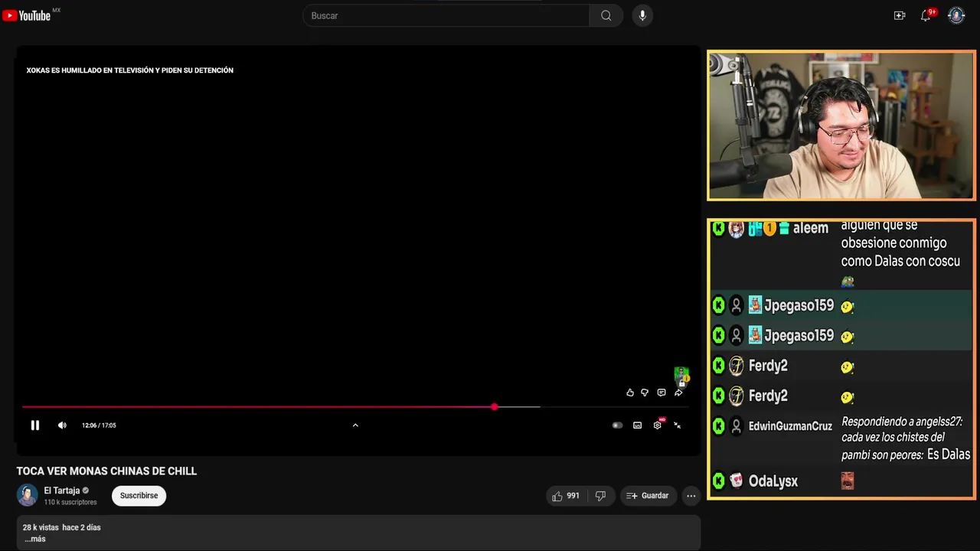Click the second Jpegaso159 chat row
Screen dimensions: 980x551
pyautogui.click(x=841, y=335)
